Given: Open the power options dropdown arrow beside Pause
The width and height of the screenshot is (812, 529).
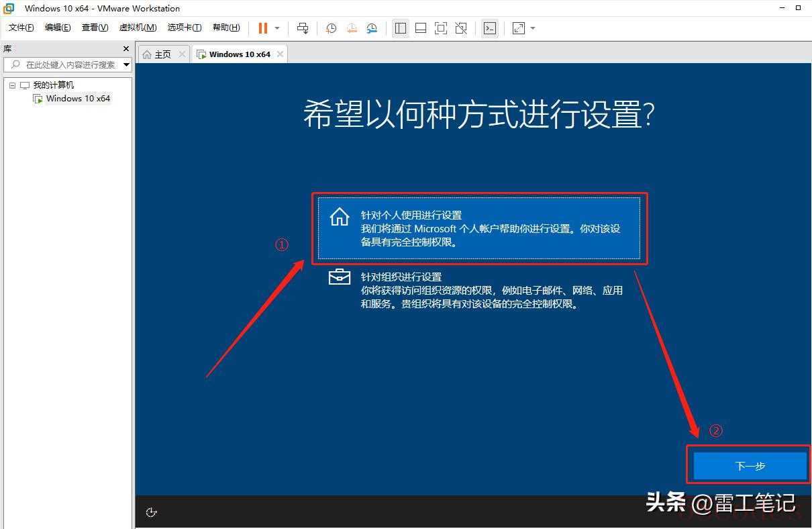Looking at the screenshot, I should click(277, 28).
